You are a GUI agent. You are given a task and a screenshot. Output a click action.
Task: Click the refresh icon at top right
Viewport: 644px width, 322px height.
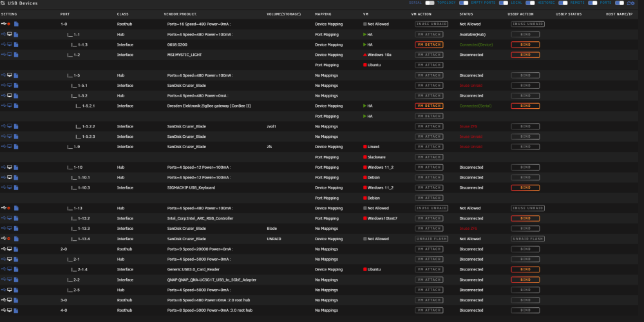click(x=629, y=3)
